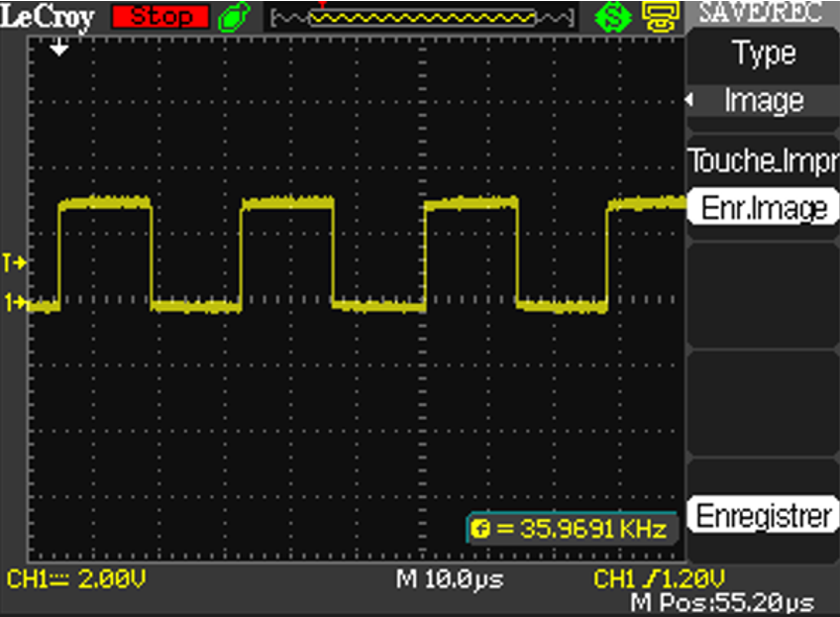Open the Image type selector
Viewport: 840px width, 617px height.
click(x=763, y=100)
